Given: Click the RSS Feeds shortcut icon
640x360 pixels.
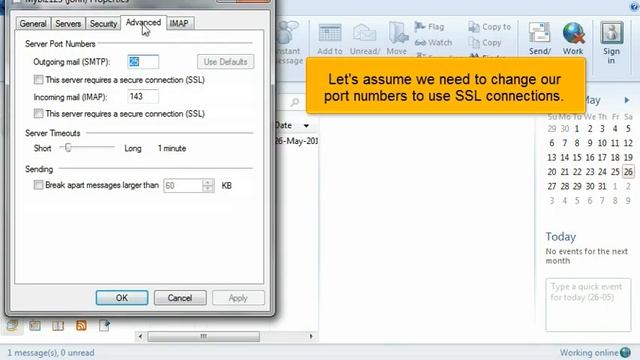Looking at the screenshot, I should (x=81, y=325).
